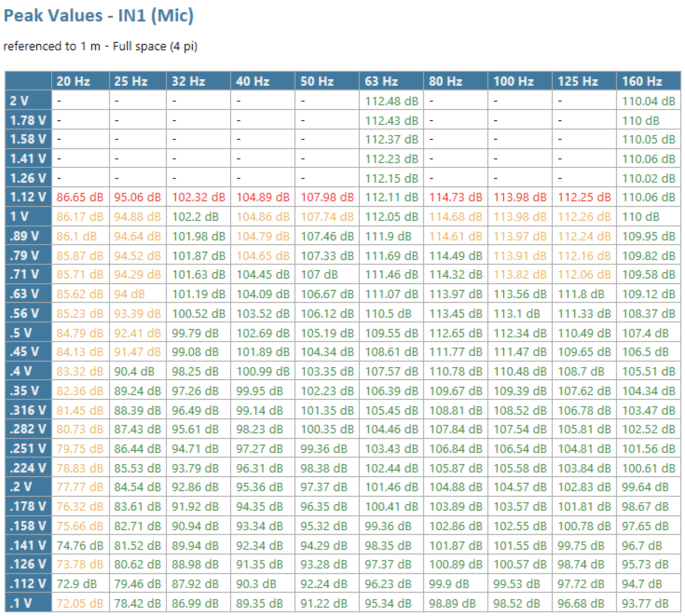Click the .112 V row header

pos(28,584)
